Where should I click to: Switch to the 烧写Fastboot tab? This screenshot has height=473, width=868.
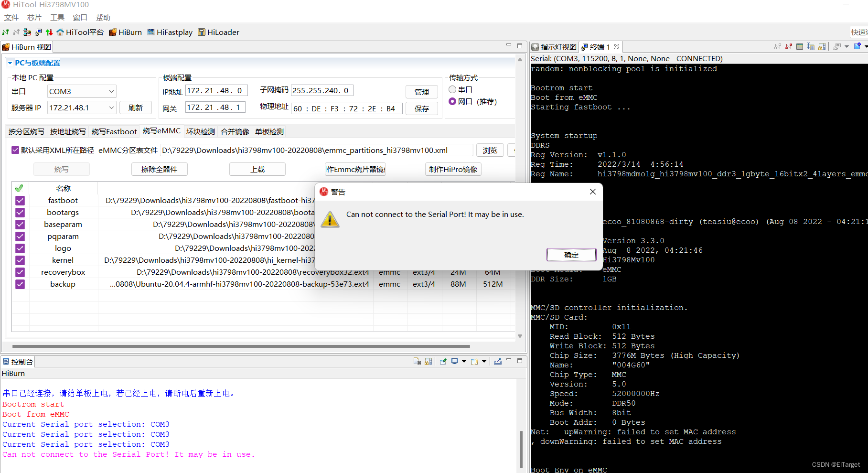coord(114,131)
